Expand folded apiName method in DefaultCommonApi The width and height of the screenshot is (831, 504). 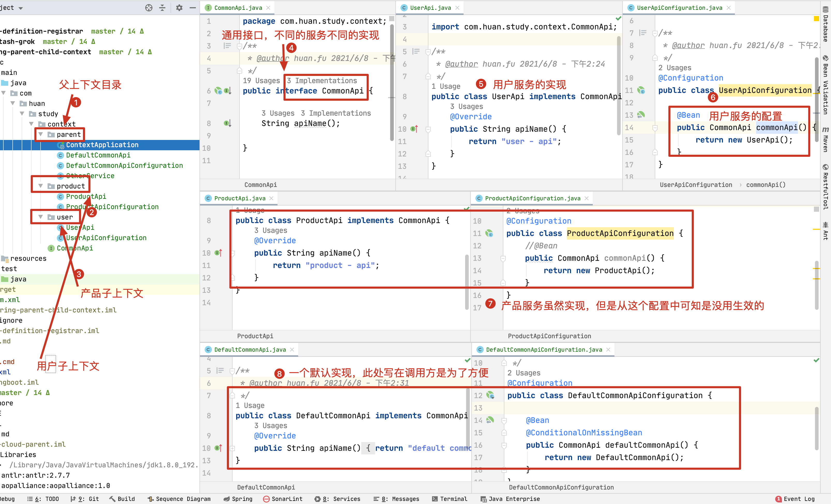pyautogui.click(x=232, y=448)
